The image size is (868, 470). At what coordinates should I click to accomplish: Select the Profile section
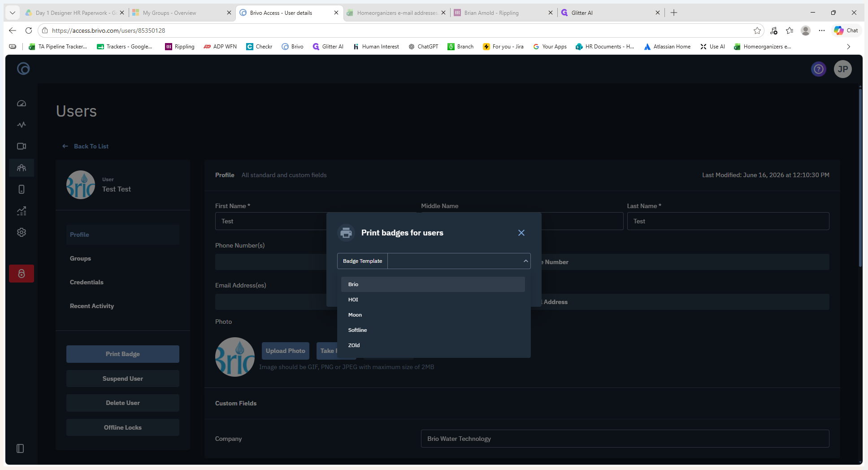coord(123,235)
